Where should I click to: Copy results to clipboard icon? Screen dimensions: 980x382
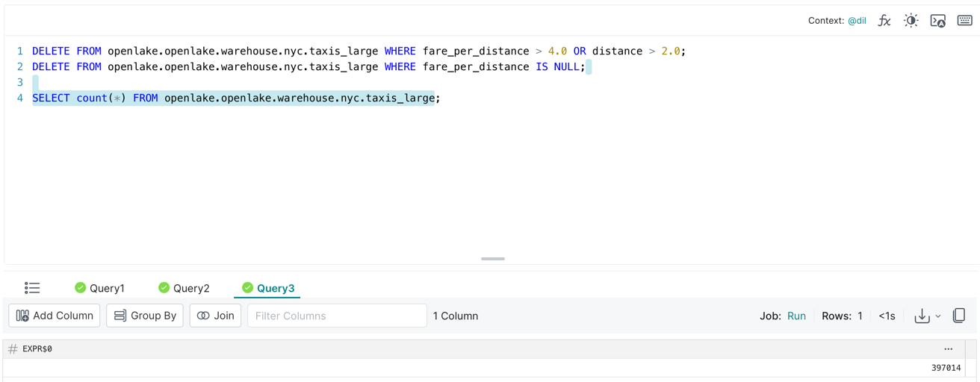[959, 316]
